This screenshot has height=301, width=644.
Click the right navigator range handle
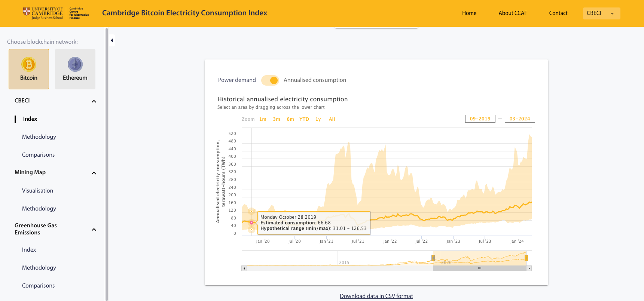526,258
